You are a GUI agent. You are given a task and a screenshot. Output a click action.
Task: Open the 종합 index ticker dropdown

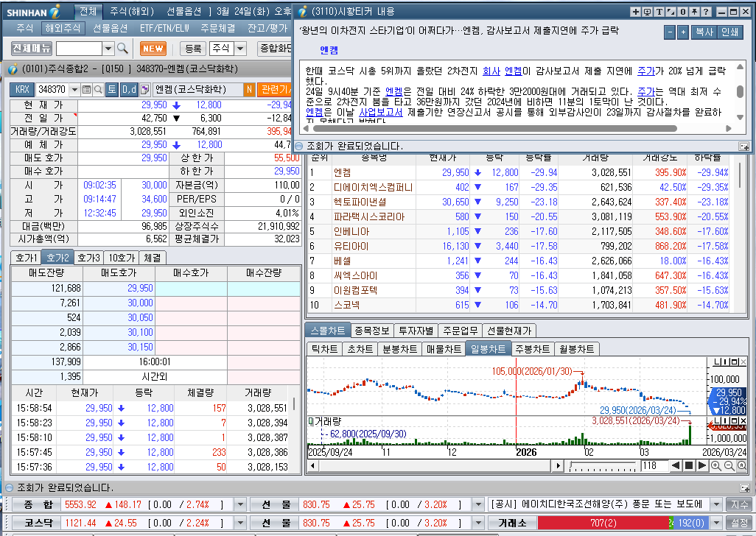point(240,504)
